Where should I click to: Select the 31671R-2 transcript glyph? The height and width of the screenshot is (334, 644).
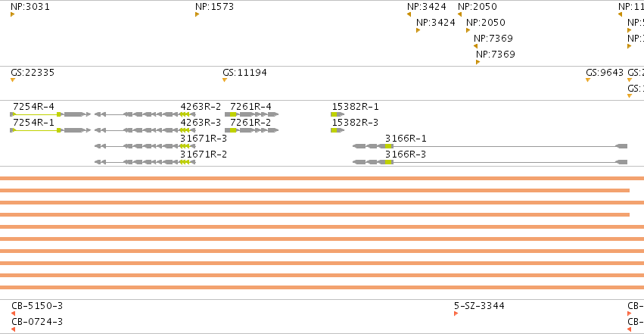coord(145,162)
